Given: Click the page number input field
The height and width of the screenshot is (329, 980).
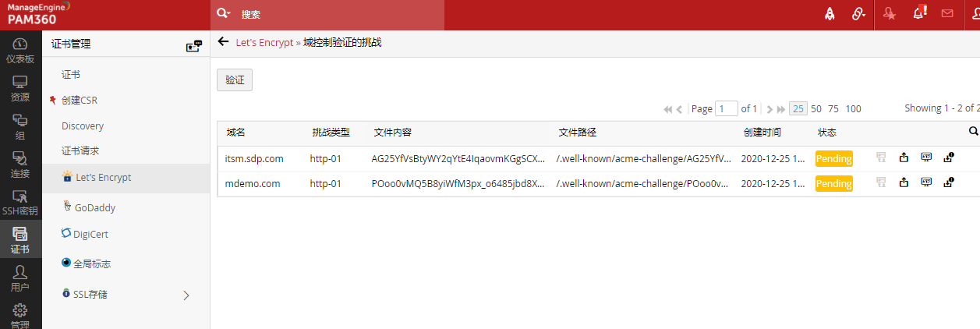Looking at the screenshot, I should 727,109.
